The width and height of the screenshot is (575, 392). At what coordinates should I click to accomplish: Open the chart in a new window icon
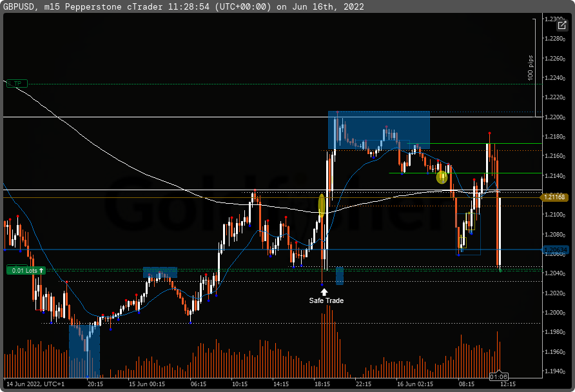point(561,25)
